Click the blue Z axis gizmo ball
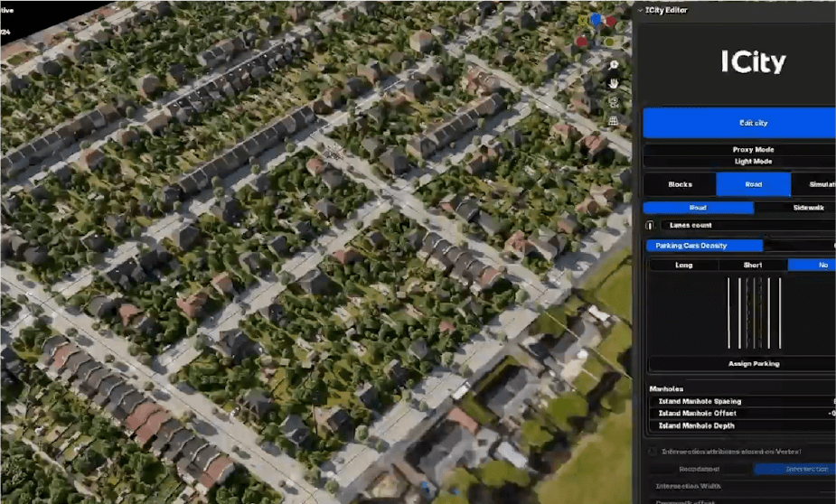Screen dimensions: 836x504 click(596, 19)
